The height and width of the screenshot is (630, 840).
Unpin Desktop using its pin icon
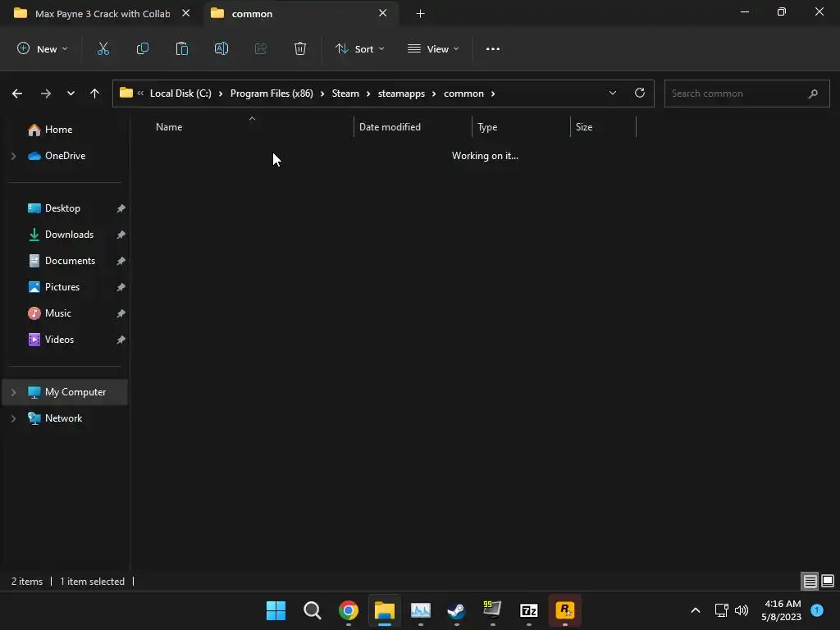click(x=121, y=208)
